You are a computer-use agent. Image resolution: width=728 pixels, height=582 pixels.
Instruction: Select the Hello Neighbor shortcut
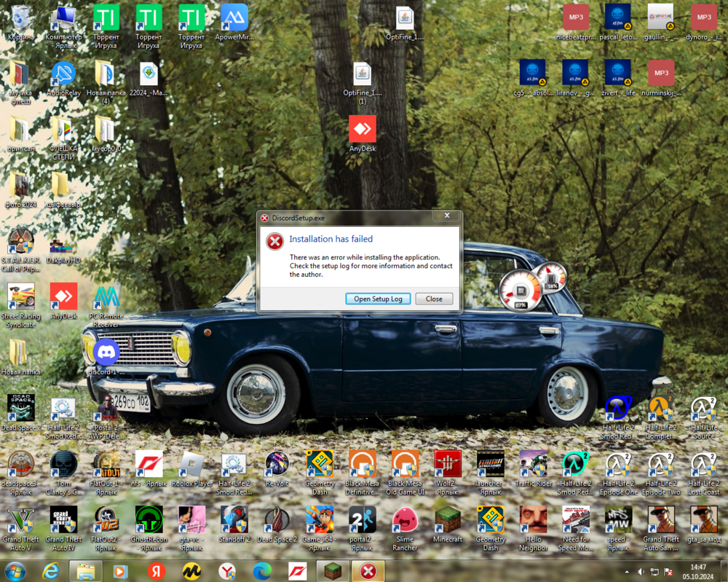[533, 529]
